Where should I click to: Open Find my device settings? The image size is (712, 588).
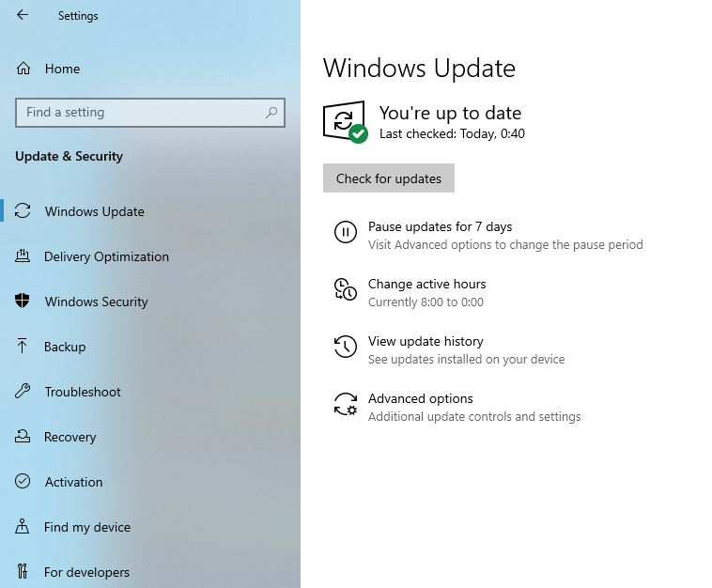pyautogui.click(x=87, y=527)
